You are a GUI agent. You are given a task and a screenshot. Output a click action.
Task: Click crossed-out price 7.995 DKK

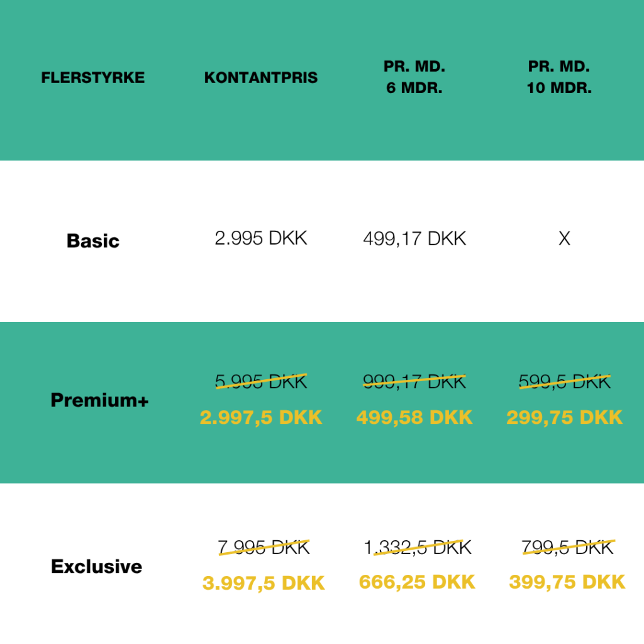264,548
